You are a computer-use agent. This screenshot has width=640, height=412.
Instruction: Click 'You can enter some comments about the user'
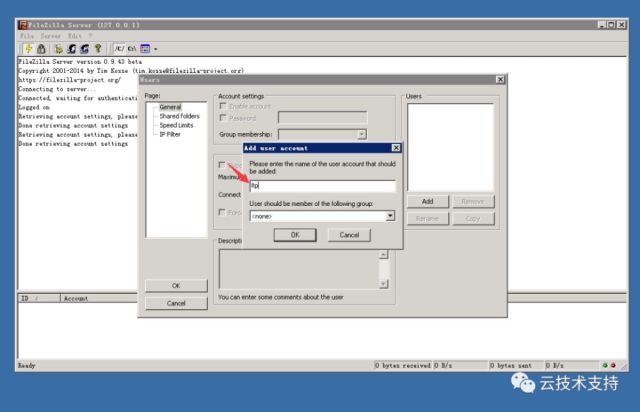281,297
